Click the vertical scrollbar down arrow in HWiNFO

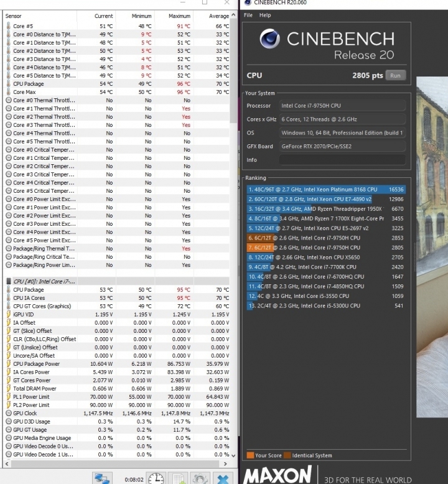(233, 455)
